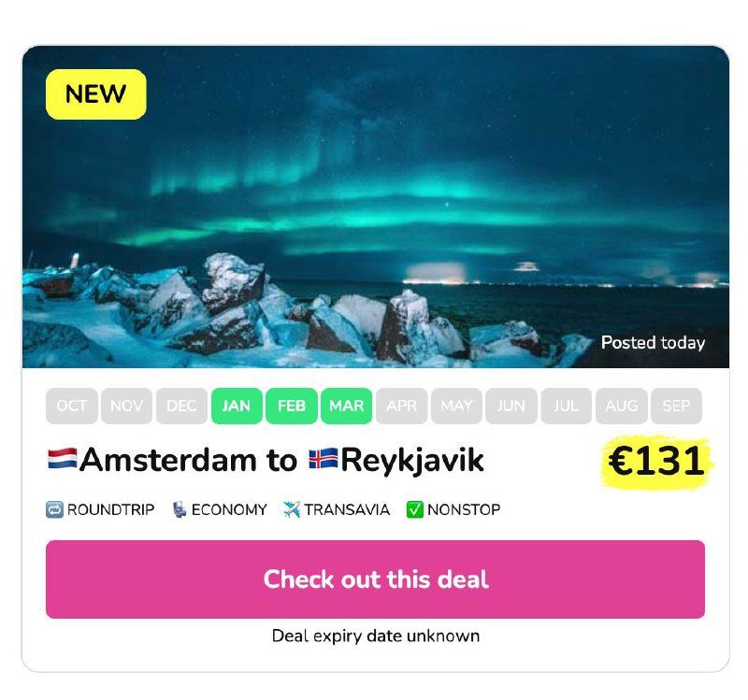Select the MAR month chip

coord(346,406)
